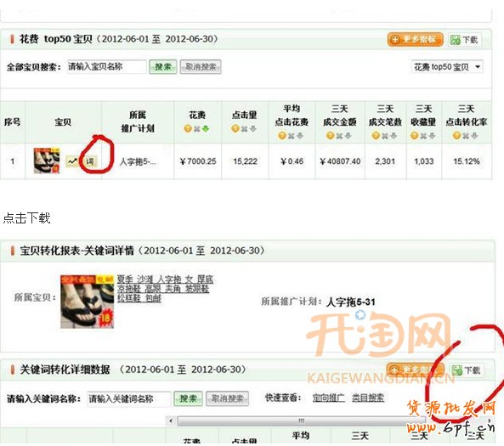Click help icon under 三天成交笔数 column
The height and width of the screenshot is (446, 504).
point(376,136)
